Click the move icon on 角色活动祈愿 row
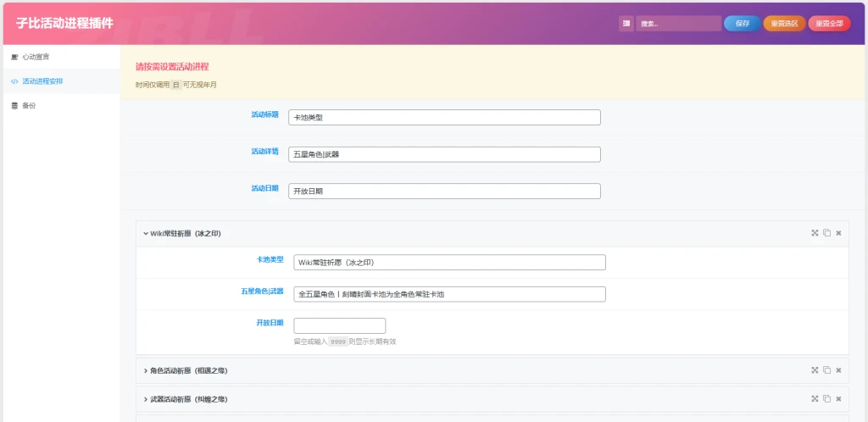 tap(815, 370)
